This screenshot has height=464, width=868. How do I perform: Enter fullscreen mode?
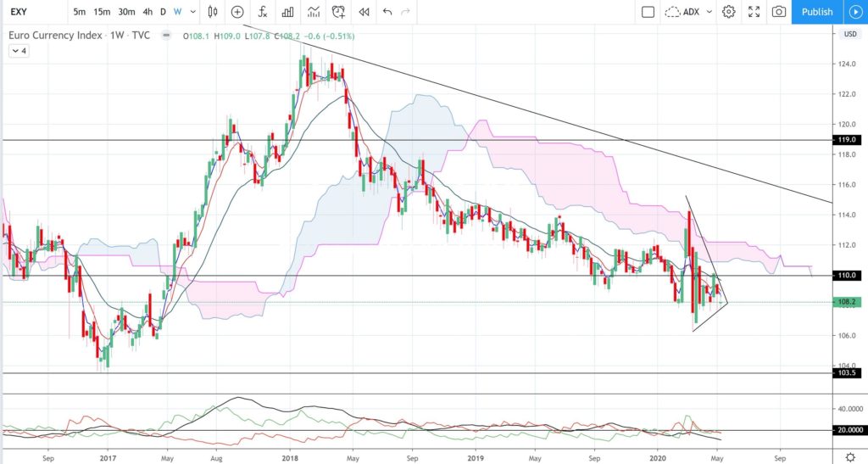(754, 12)
